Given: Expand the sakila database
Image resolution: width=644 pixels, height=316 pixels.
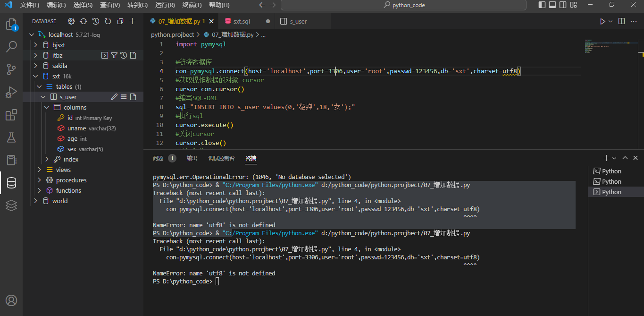Looking at the screenshot, I should click(x=35, y=66).
